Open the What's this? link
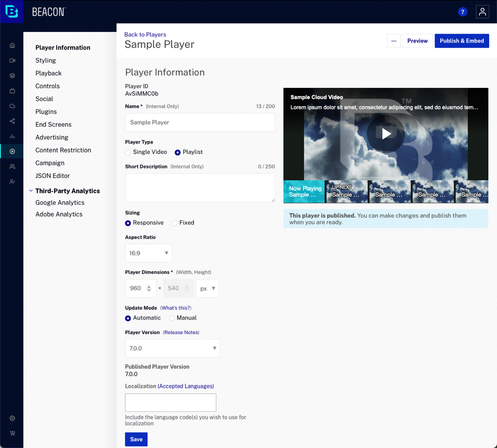Image resolution: width=497 pixels, height=448 pixels. click(176, 308)
